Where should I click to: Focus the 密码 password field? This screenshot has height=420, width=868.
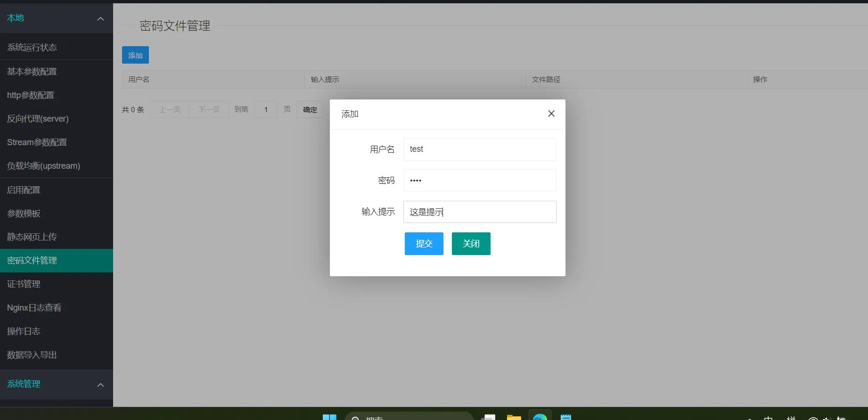(x=480, y=181)
